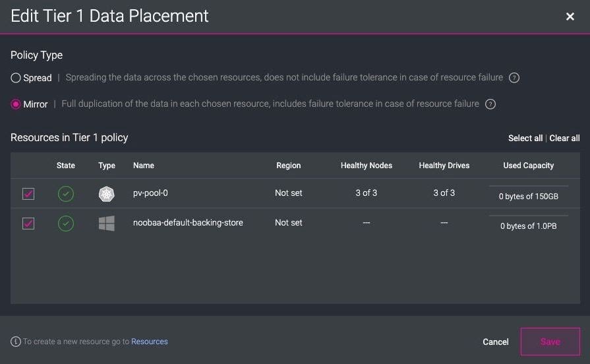Click Select all resources link
The width and height of the screenshot is (590, 364).
525,138
